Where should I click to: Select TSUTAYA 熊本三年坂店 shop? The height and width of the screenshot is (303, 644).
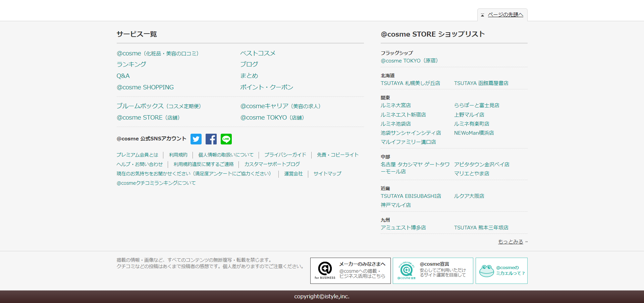[481, 228]
